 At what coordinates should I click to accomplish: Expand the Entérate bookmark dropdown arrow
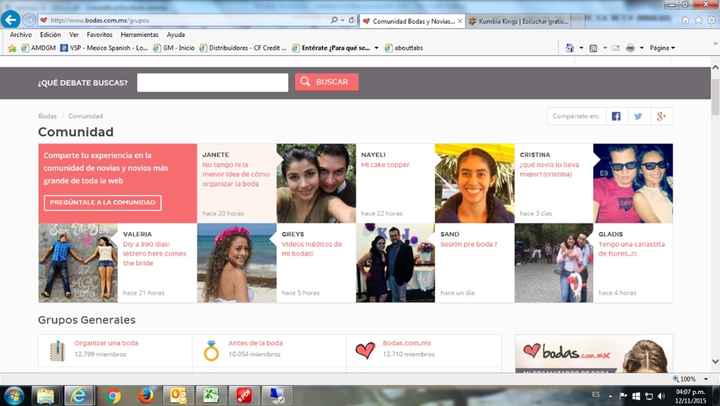point(376,48)
